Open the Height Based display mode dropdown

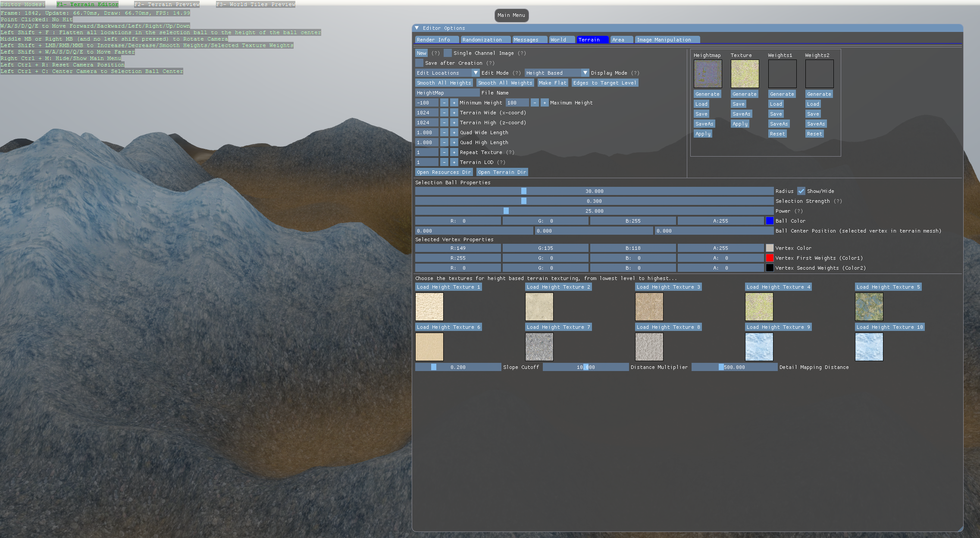557,73
